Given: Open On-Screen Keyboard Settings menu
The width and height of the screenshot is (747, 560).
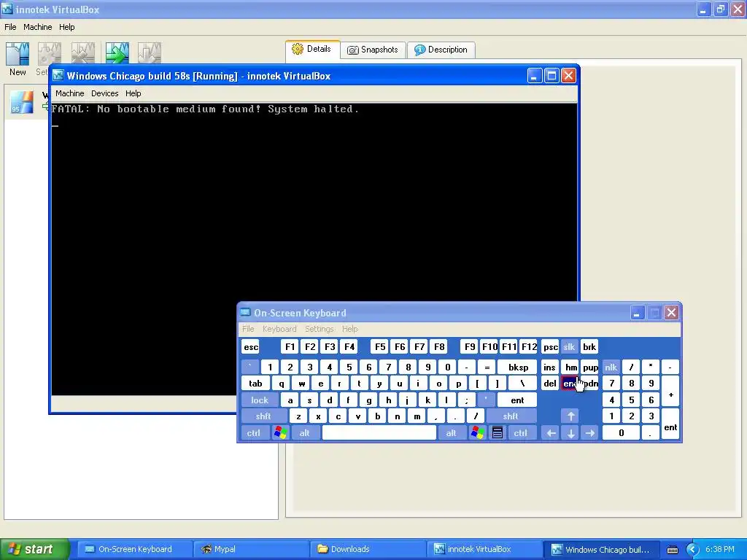Looking at the screenshot, I should (320, 329).
